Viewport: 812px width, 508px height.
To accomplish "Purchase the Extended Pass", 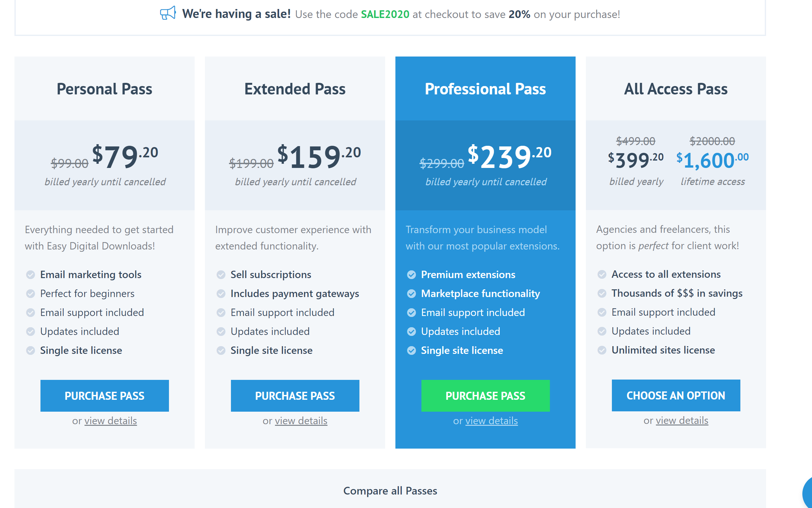I will [295, 396].
